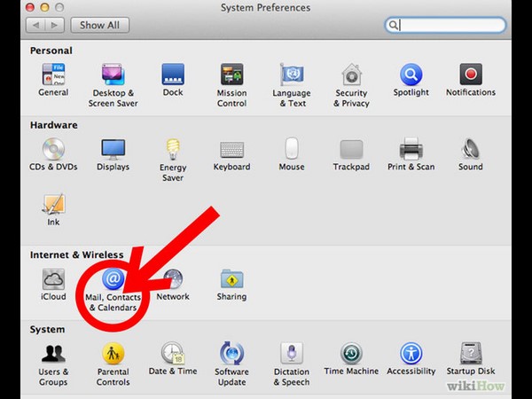This screenshot has height=399, width=532.
Task: Click the forward navigation arrow
Action: point(55,25)
